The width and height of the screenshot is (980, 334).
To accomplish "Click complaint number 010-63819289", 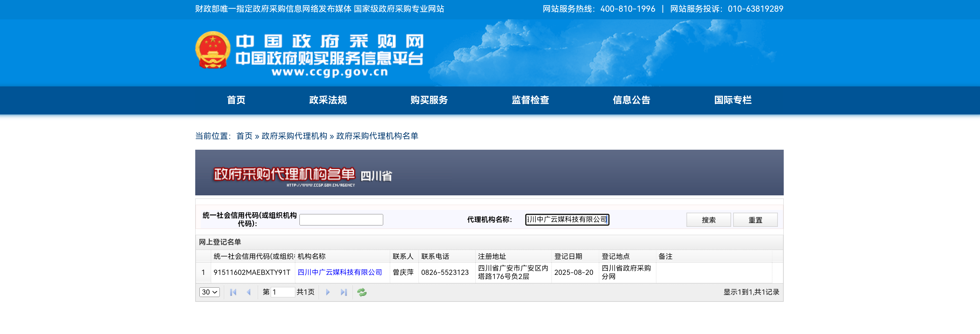I will (756, 9).
